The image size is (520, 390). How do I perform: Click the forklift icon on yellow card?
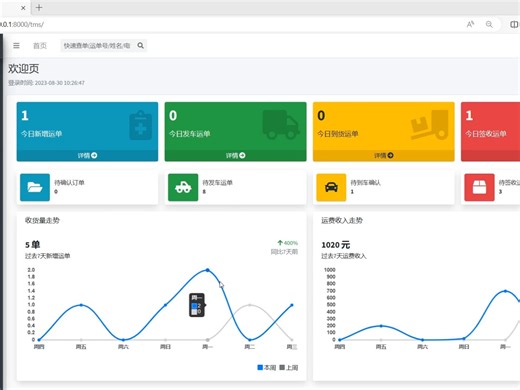point(429,124)
